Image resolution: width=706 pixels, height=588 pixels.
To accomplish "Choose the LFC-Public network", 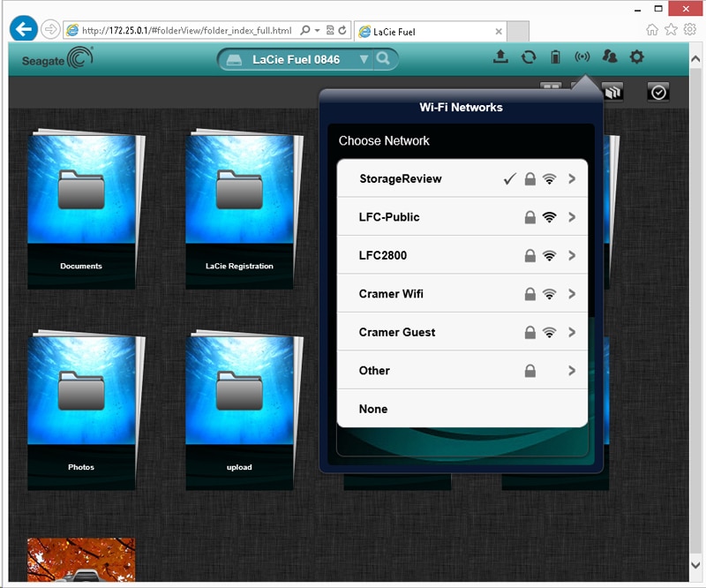I will (462, 217).
